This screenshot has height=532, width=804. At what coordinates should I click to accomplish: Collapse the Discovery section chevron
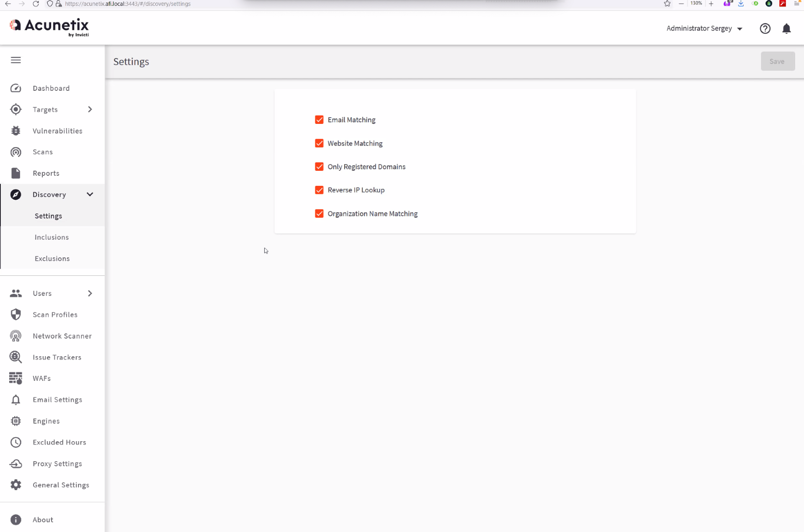[90, 195]
